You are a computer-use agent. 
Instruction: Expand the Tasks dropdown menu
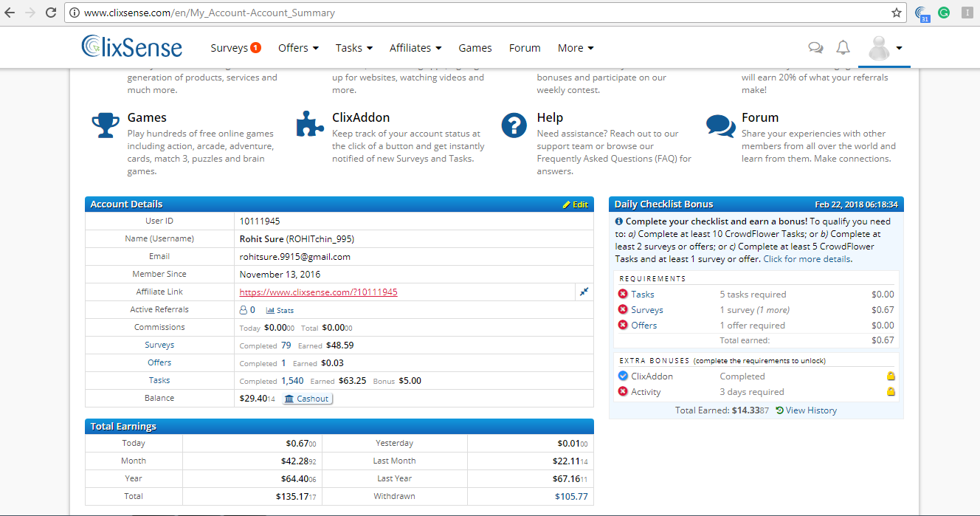pyautogui.click(x=353, y=48)
